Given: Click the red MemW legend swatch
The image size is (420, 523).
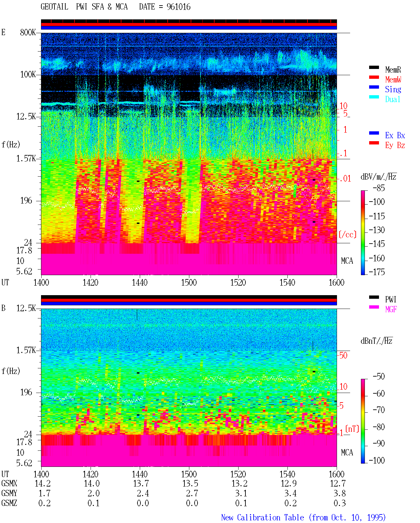Looking at the screenshot, I should [374, 77].
